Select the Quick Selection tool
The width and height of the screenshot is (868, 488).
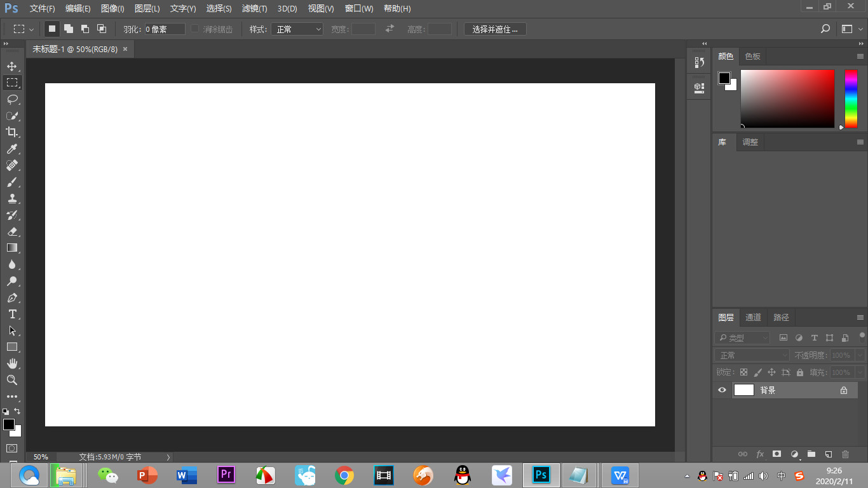point(12,116)
